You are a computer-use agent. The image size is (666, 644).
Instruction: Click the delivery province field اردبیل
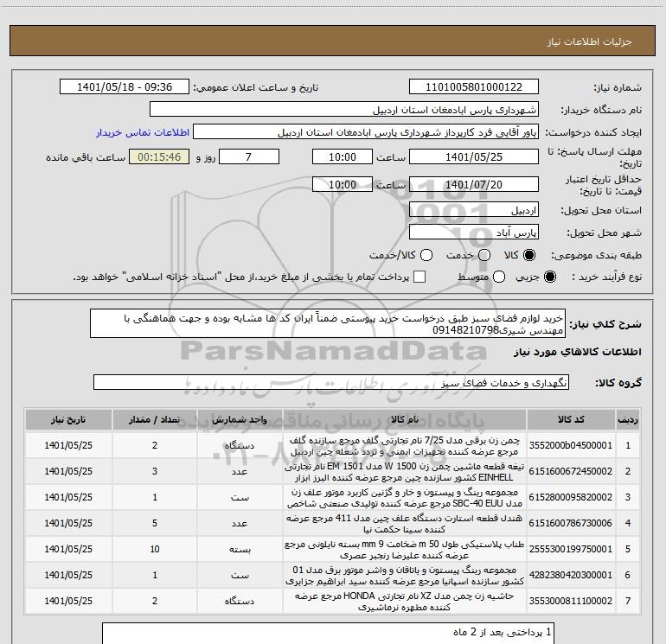coord(474,210)
